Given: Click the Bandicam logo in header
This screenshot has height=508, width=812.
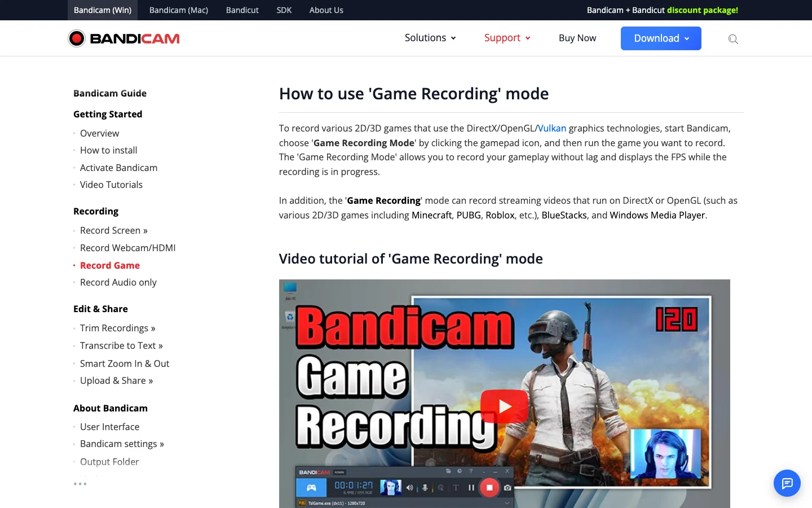Looking at the screenshot, I should (x=124, y=38).
